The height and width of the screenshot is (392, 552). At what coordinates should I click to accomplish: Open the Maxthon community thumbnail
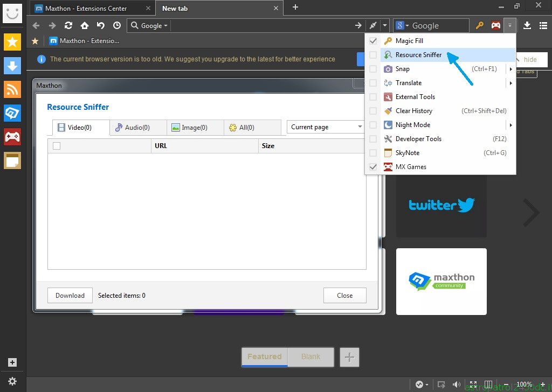coord(441,281)
